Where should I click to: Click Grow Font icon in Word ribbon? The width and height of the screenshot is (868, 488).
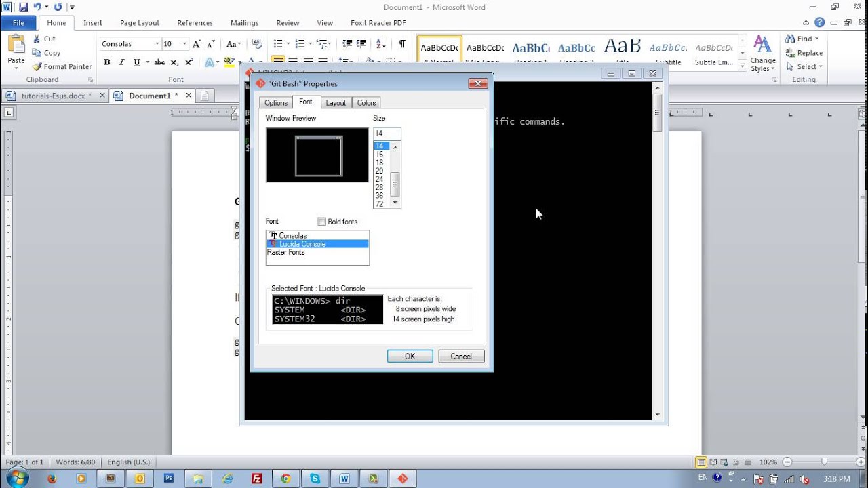point(197,44)
